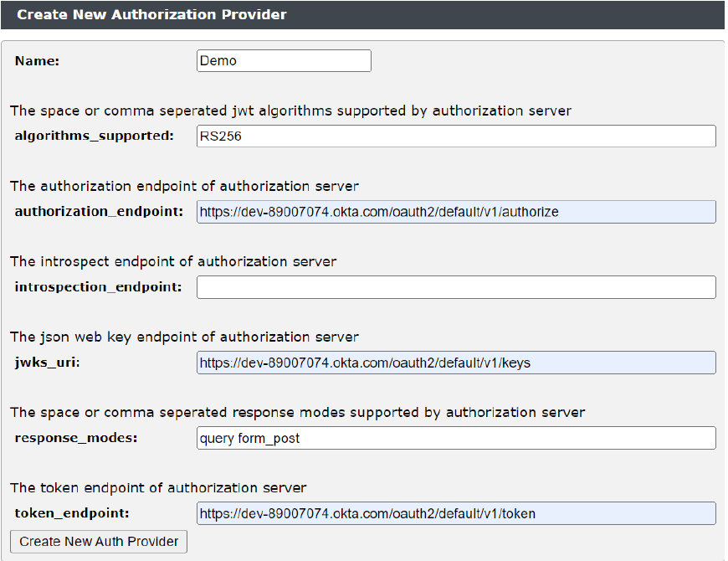The image size is (728, 561).
Task: Click the jwks_uri: label
Action: pyautogui.click(x=48, y=362)
